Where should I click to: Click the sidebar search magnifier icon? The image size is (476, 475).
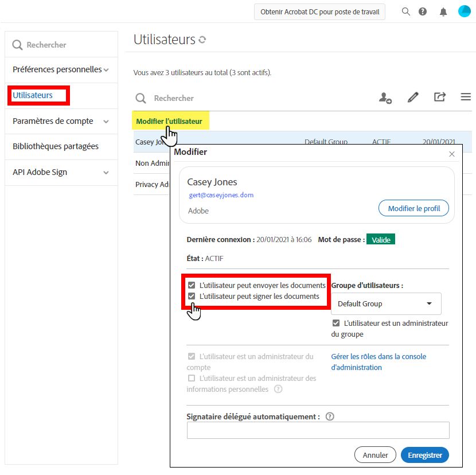17,45
